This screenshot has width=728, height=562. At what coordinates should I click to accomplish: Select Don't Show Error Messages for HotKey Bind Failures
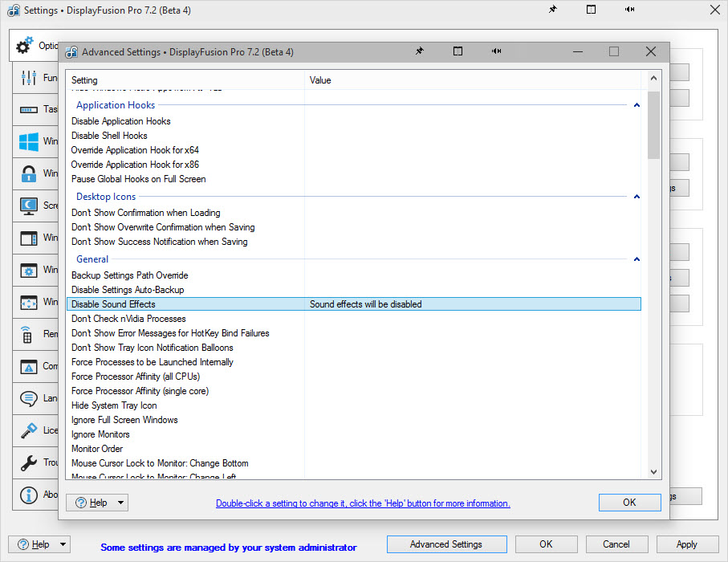pyautogui.click(x=354, y=333)
